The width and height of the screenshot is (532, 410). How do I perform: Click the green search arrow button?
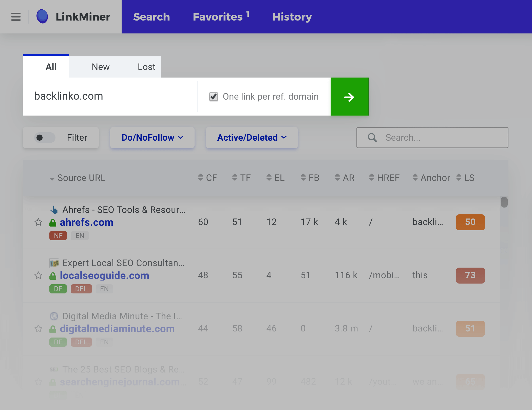350,97
